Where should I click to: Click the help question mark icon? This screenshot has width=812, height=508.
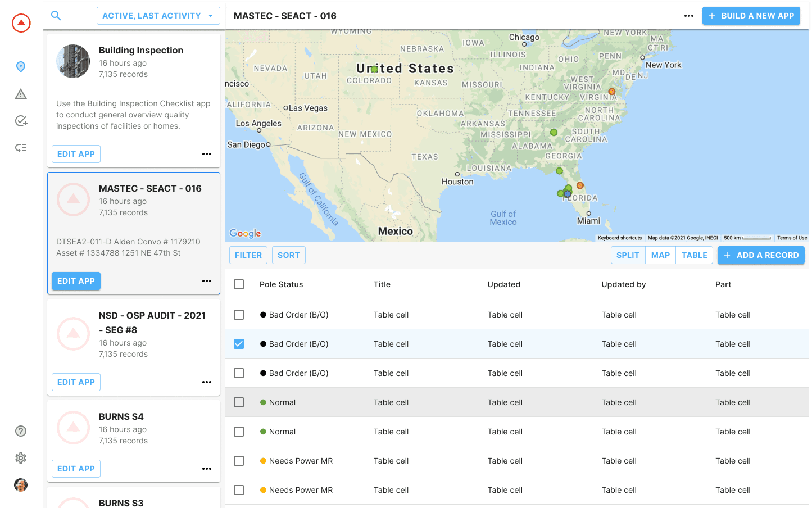(21, 431)
